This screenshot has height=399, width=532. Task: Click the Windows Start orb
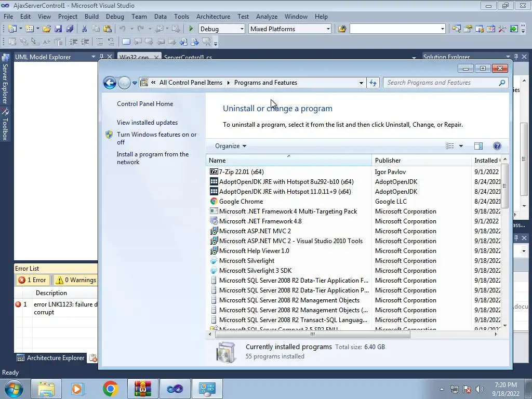click(x=14, y=389)
